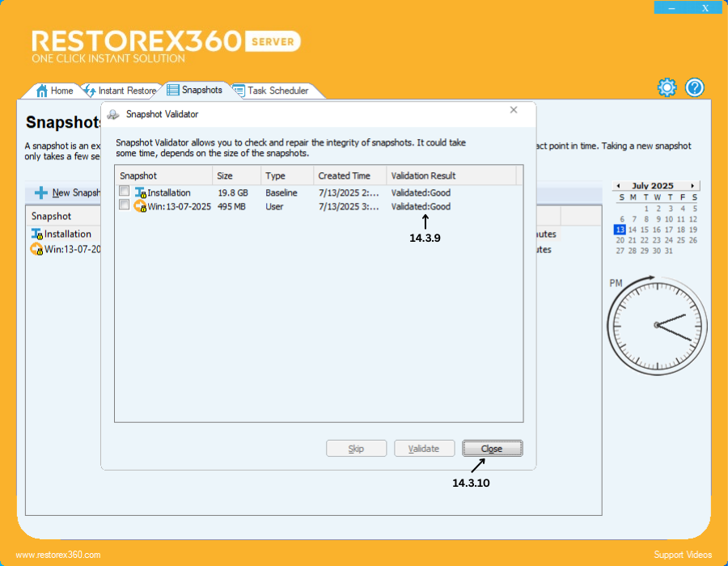Click Win:13-07 snapshot icon in the background list
The height and width of the screenshot is (566, 728).
[36, 249]
